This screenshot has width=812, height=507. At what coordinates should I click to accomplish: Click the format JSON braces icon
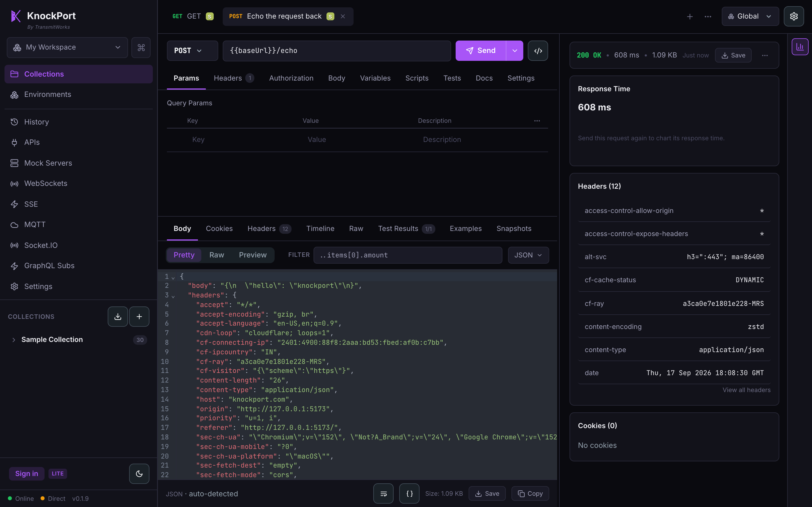(409, 493)
